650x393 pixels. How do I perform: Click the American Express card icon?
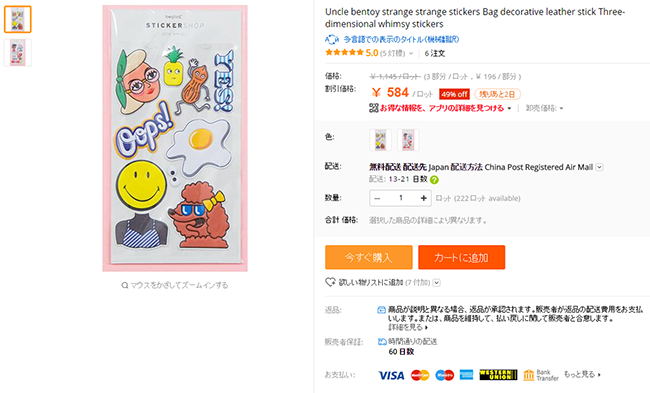tap(466, 375)
